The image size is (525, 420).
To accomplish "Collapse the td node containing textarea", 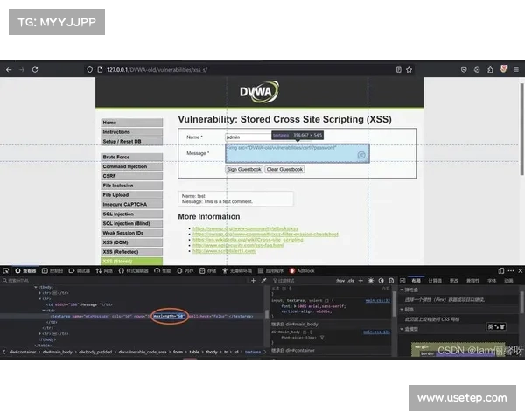I will pos(44,311).
